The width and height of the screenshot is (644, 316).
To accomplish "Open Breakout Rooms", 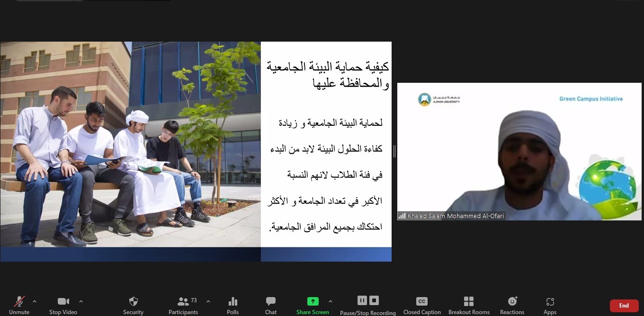I will pyautogui.click(x=469, y=302).
